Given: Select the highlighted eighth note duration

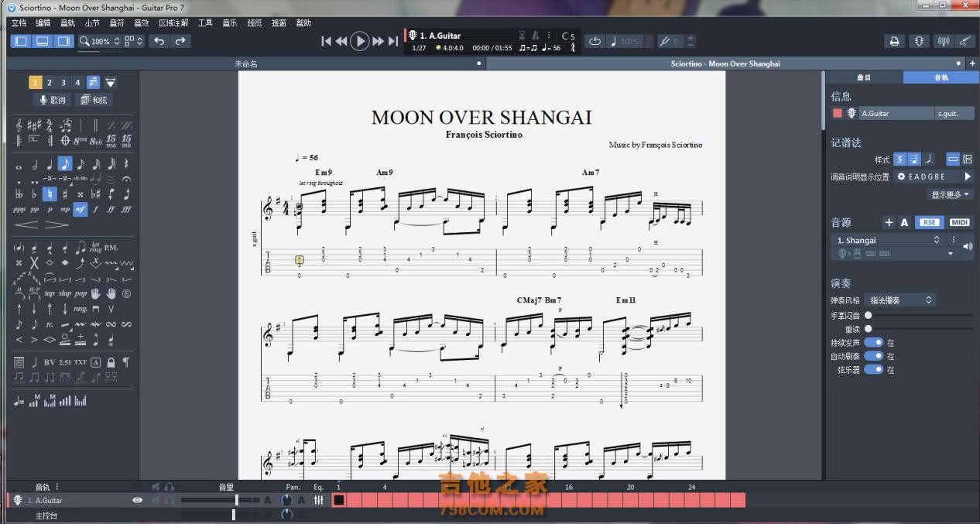Looking at the screenshot, I should pyautogui.click(x=65, y=164).
